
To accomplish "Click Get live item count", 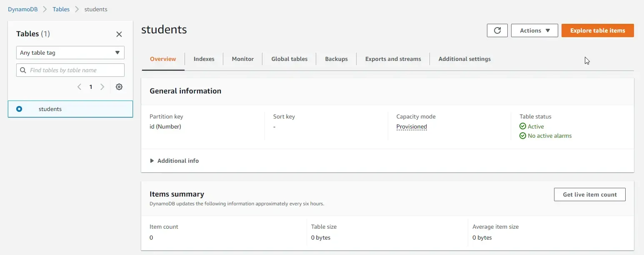I will click(x=589, y=194).
